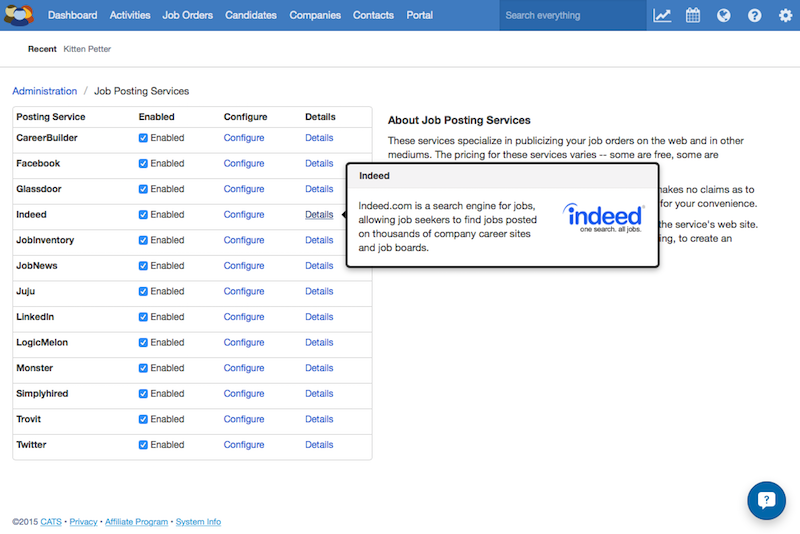Click Configure link for Glassdoor
Screen dimensions: 800x534
click(x=244, y=189)
